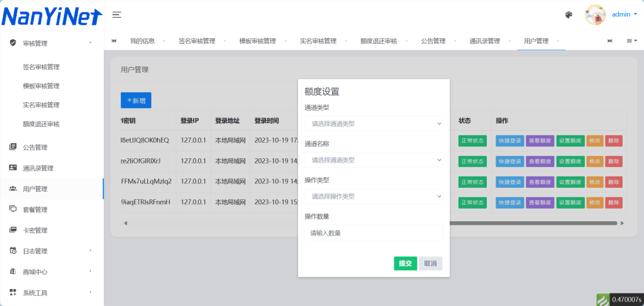Click the 通讯录管理 contact card icon
The image size is (644, 306).
point(13,168)
